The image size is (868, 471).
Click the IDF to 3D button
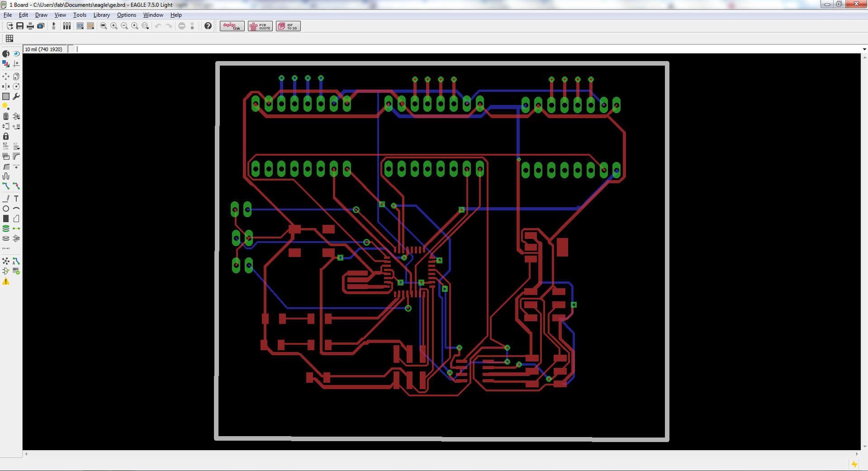[288, 26]
